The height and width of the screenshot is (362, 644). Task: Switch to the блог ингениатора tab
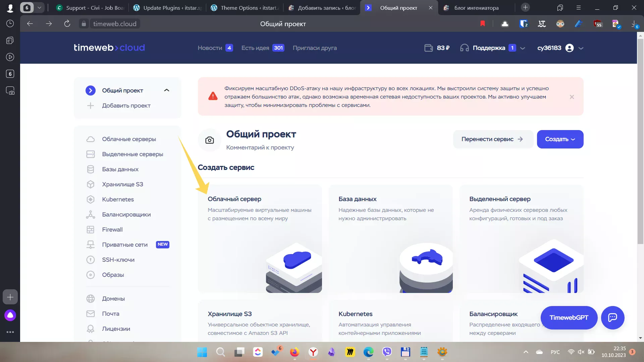(476, 8)
